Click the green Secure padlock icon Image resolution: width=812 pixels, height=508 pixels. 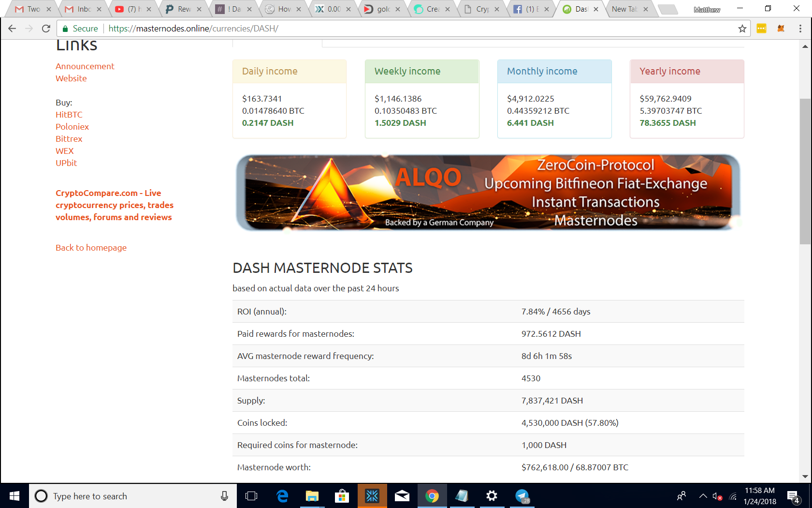point(65,29)
